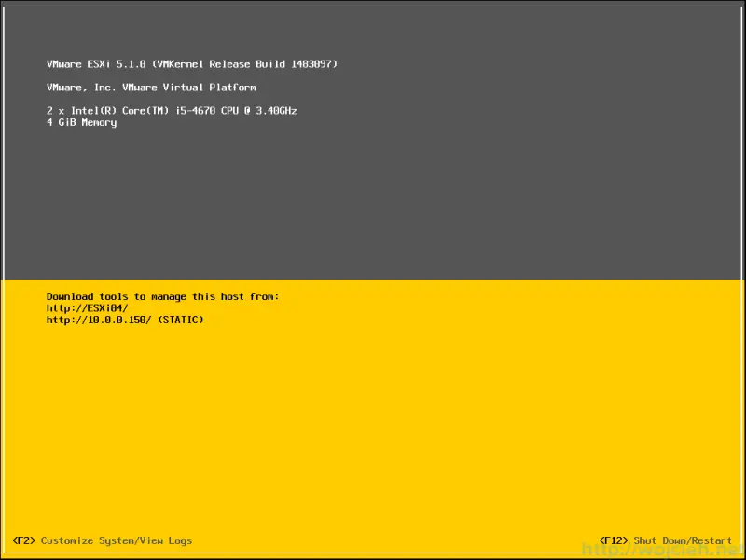
Task: Click the Customize System portion of the prompt
Action: click(x=78, y=540)
